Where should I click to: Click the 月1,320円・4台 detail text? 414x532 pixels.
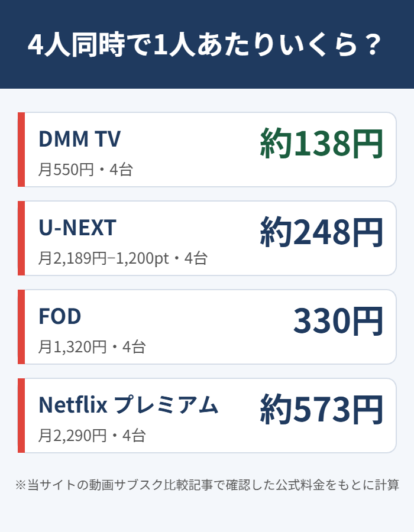pyautogui.click(x=92, y=347)
